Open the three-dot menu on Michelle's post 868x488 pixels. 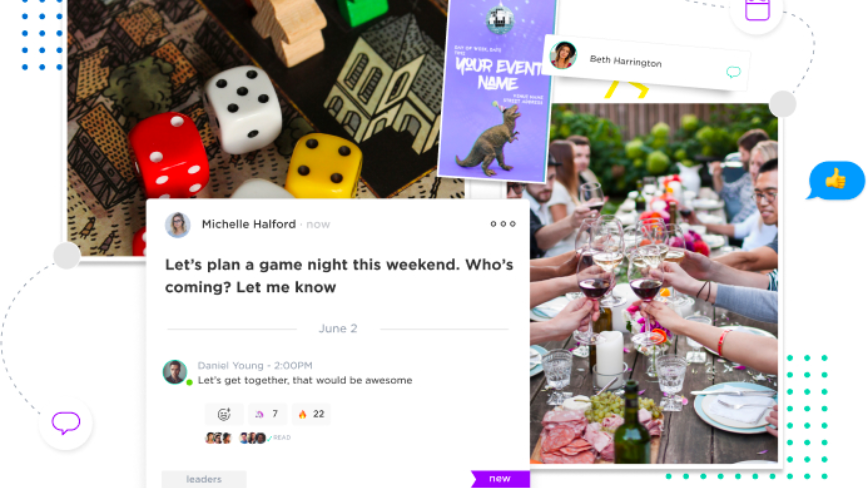(x=503, y=224)
